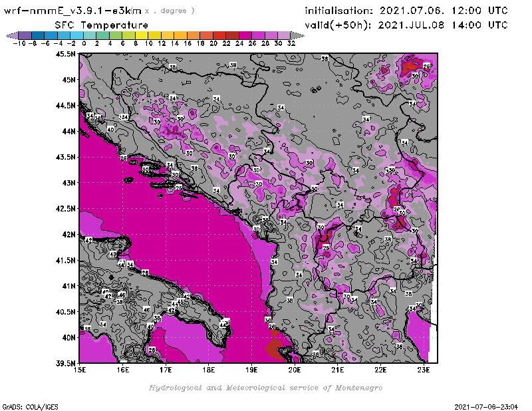This screenshot has height=411, width=532.
Task: Click the '18E' longitude axis label
Action: [209, 370]
